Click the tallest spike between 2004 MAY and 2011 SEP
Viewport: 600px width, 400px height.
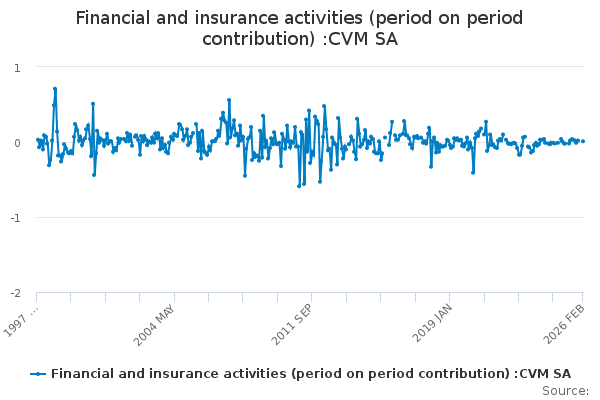coord(229,100)
